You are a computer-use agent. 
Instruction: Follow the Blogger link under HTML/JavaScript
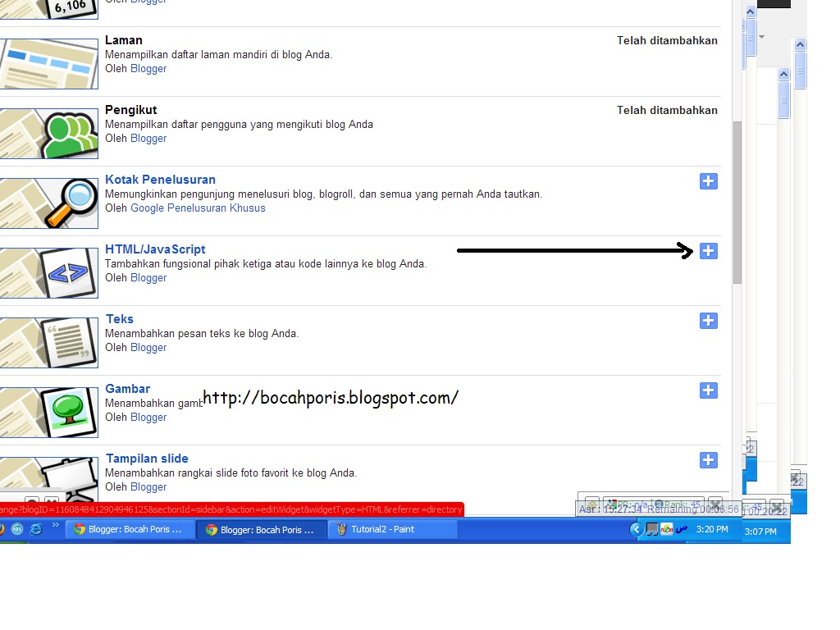pyautogui.click(x=148, y=277)
